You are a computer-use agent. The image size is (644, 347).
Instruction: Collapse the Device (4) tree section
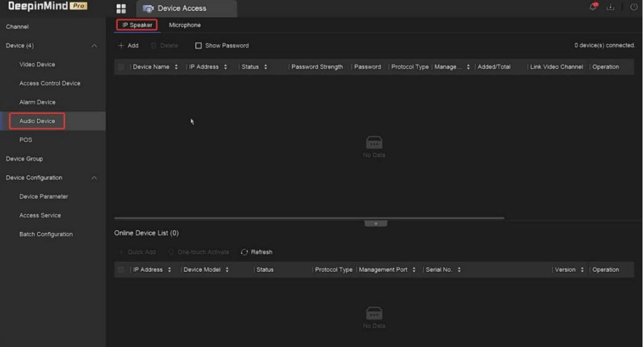pos(94,46)
